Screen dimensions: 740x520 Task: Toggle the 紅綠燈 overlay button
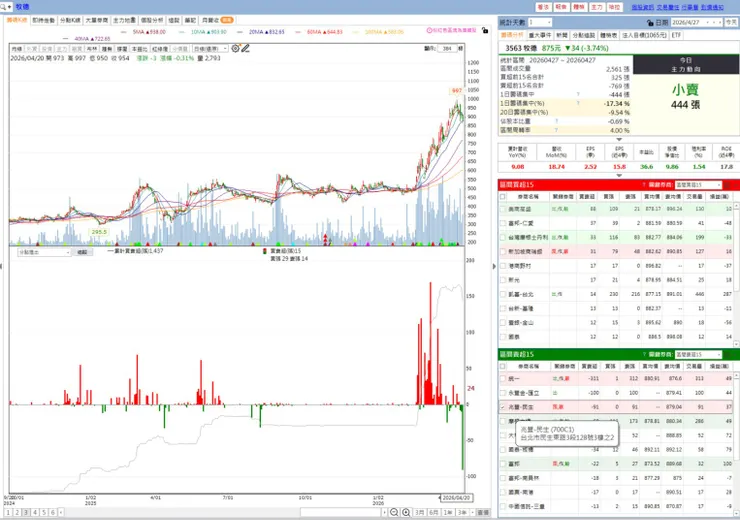(x=160, y=49)
